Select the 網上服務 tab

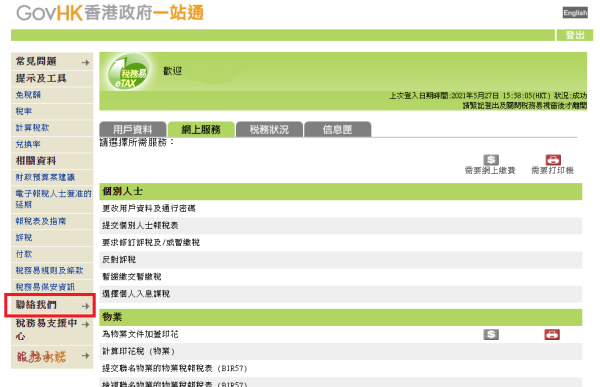point(201,129)
